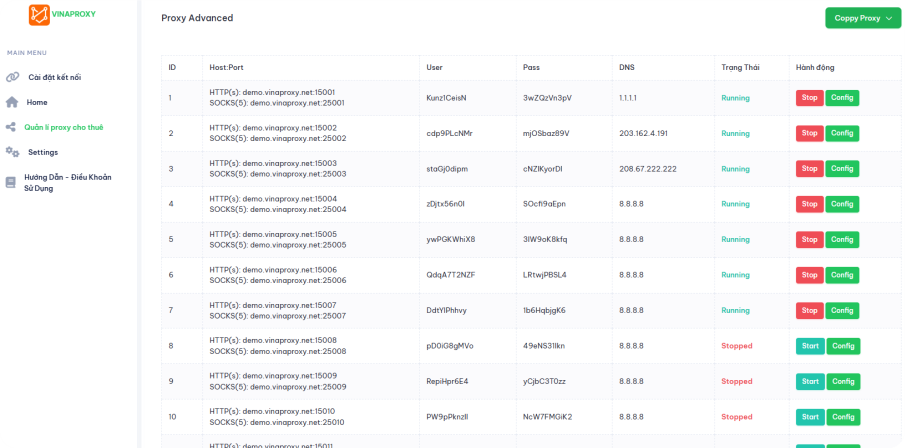Stop proxy with DNS 208.67.222.222
This screenshot has width=905, height=448.
810,169
